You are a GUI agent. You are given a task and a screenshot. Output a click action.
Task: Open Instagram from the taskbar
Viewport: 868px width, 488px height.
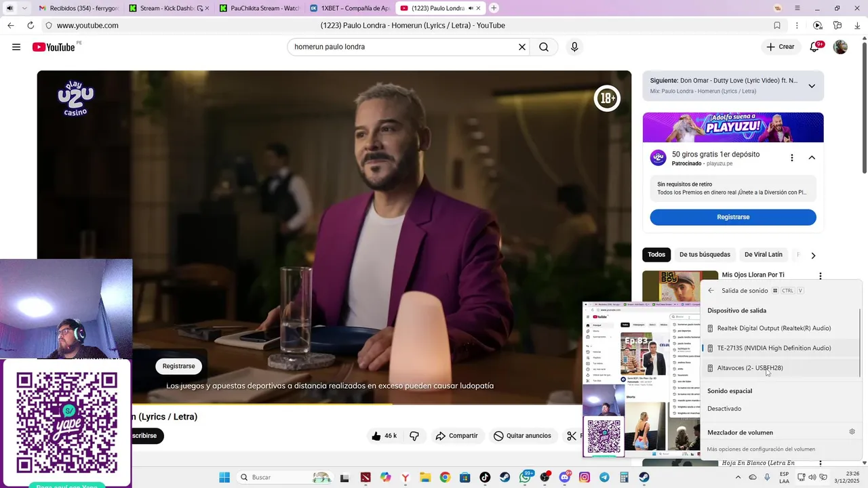click(x=585, y=477)
